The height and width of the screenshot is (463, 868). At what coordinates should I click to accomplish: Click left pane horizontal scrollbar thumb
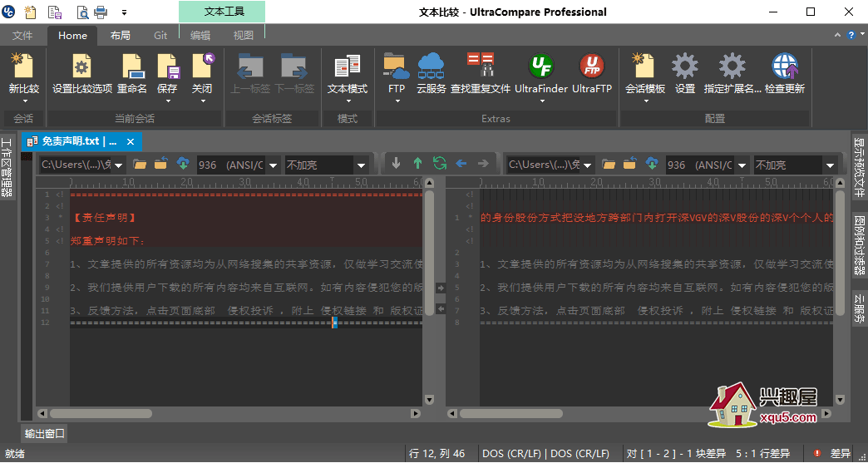101,413
